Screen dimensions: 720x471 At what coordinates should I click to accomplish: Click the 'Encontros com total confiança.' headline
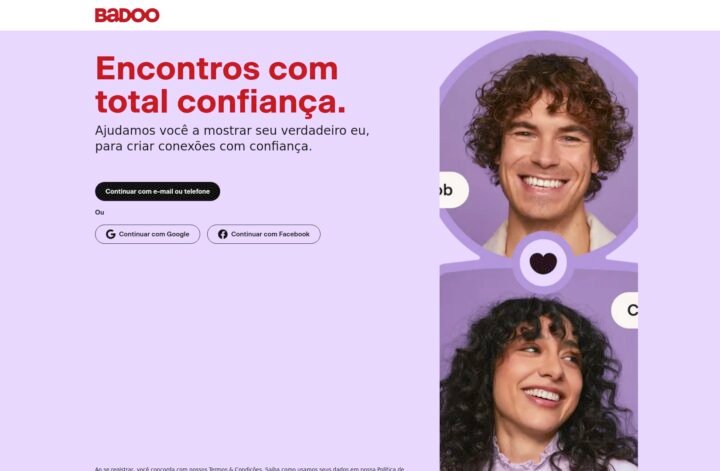tap(220, 85)
